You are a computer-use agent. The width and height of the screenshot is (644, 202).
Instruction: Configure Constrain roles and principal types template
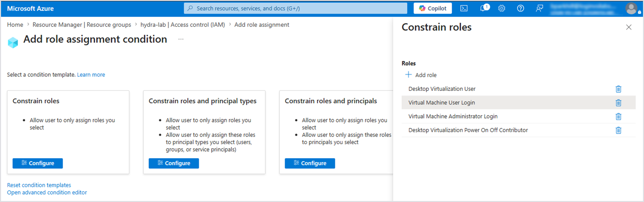[x=174, y=163]
